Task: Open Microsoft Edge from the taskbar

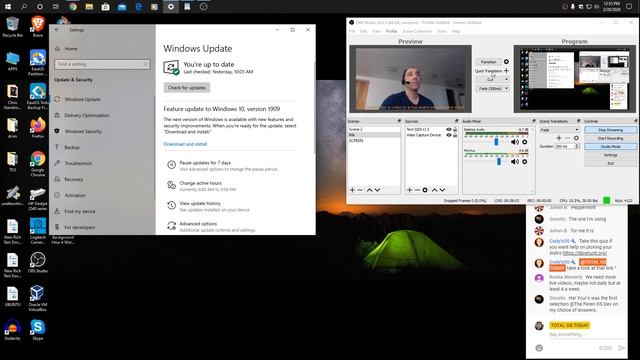Action: point(138,7)
